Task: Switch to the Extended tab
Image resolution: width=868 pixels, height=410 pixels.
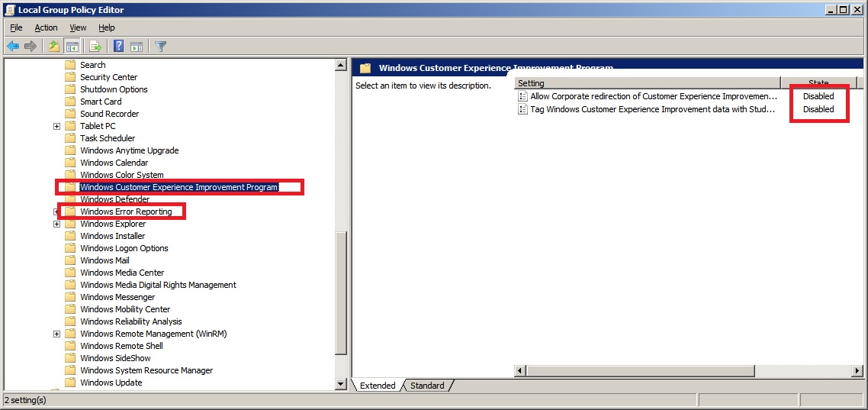Action: pyautogui.click(x=378, y=386)
